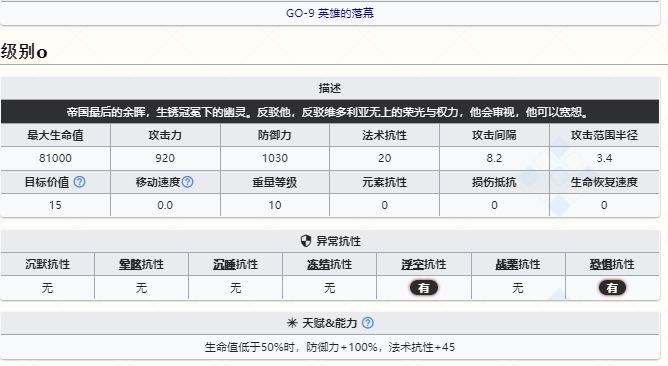Select the 沉默抗性 header cell
668x366 pixels.
(x=47, y=264)
